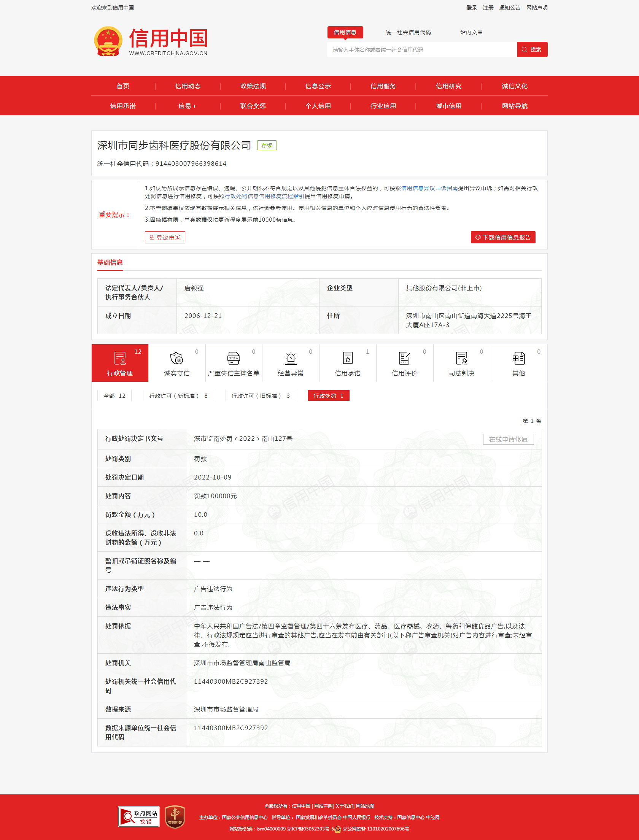
Task: Open the 信用承诺 document icon tab
Action: [x=348, y=363]
